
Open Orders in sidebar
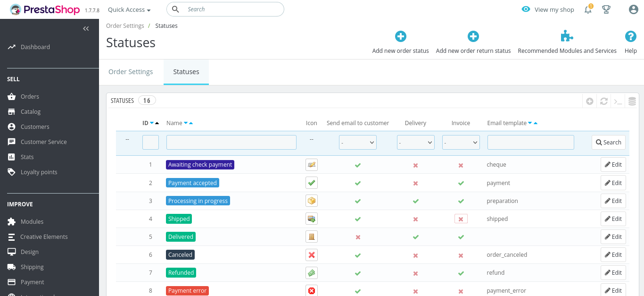(30, 96)
